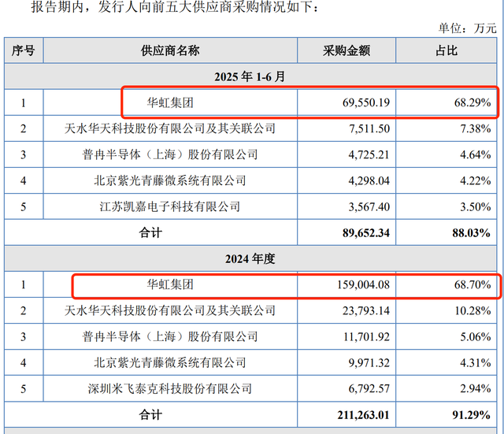Viewport: 504px width, 434px height.
Task: Select supplier 江苏凯嘉电子科技有限公司
Action: click(x=169, y=206)
